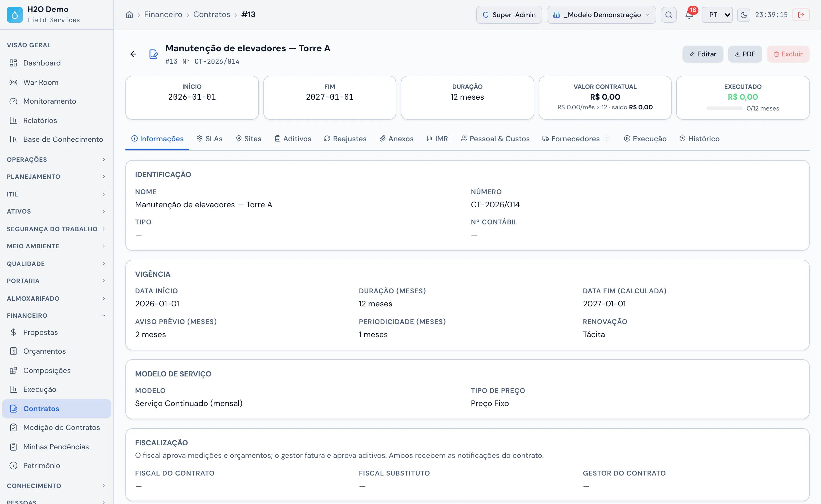
Task: Open the _Modelo Demonstração dropdown
Action: 601,15
